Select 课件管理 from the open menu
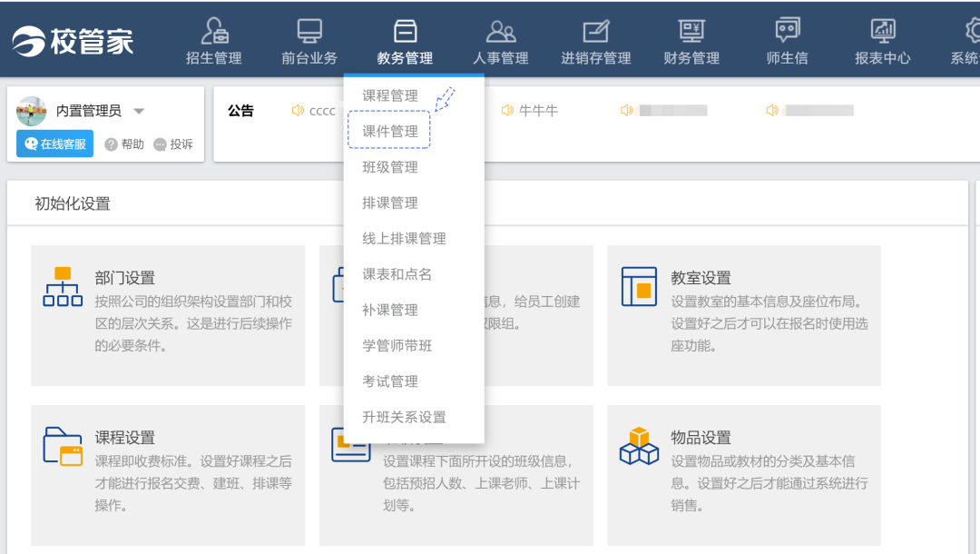 pyautogui.click(x=389, y=130)
